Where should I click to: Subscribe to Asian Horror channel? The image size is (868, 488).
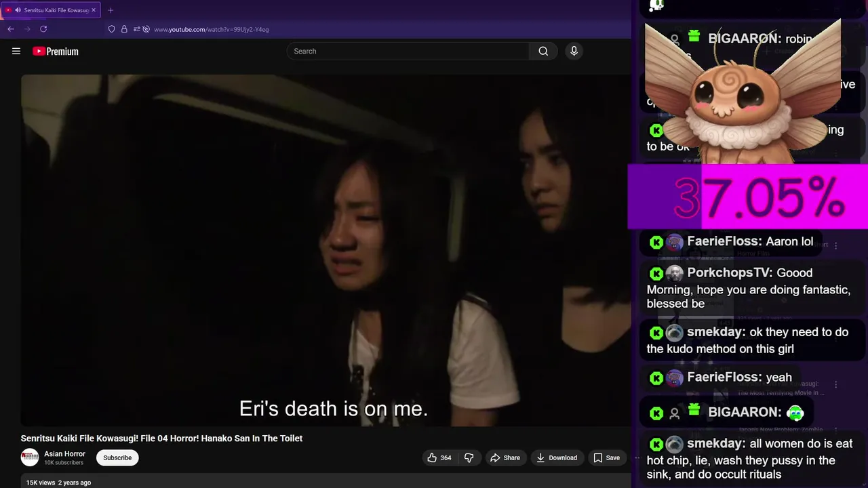coord(117,457)
